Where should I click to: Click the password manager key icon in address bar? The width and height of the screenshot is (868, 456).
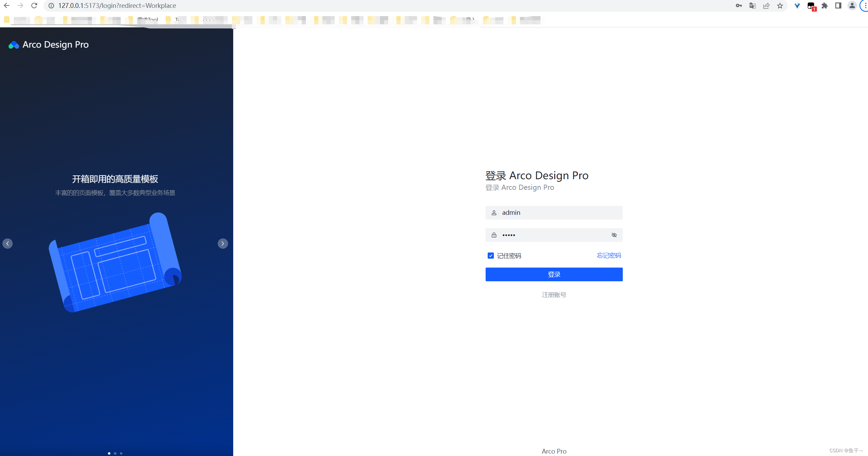coord(738,5)
